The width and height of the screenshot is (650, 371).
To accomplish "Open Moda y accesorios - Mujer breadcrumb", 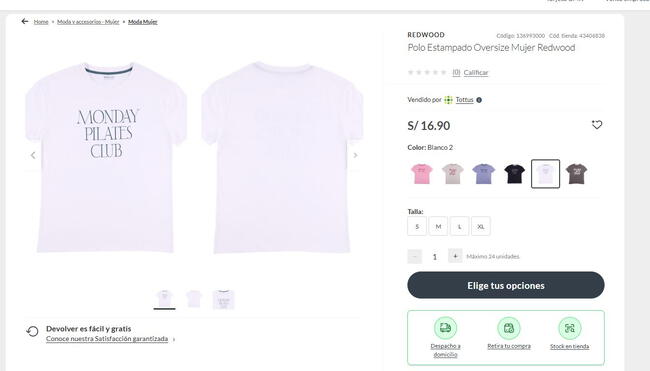I will tap(88, 22).
